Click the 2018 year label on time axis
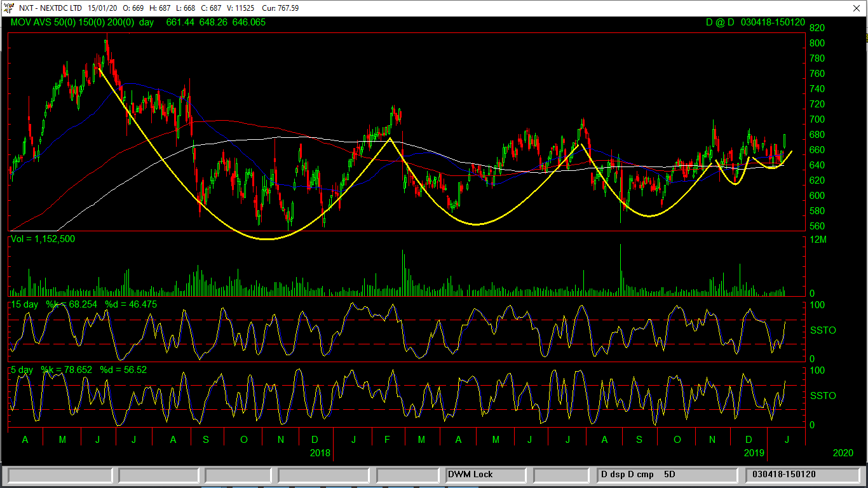The image size is (868, 488). point(320,453)
